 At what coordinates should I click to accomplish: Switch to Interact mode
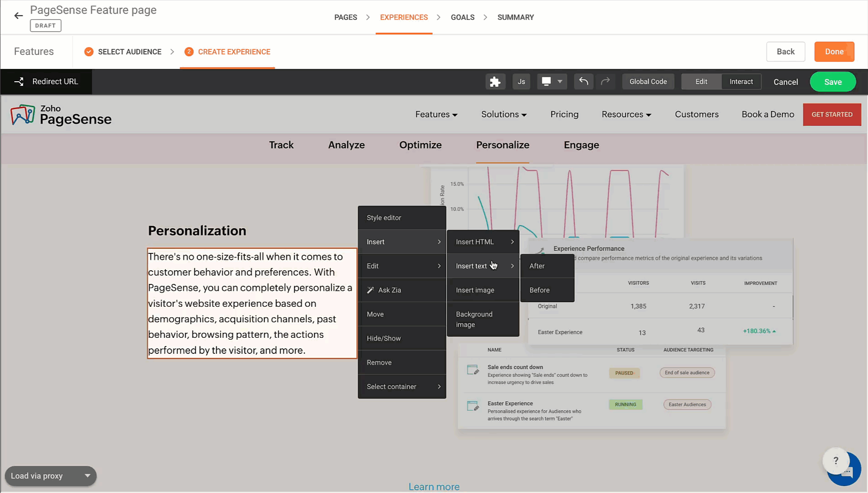coord(741,82)
